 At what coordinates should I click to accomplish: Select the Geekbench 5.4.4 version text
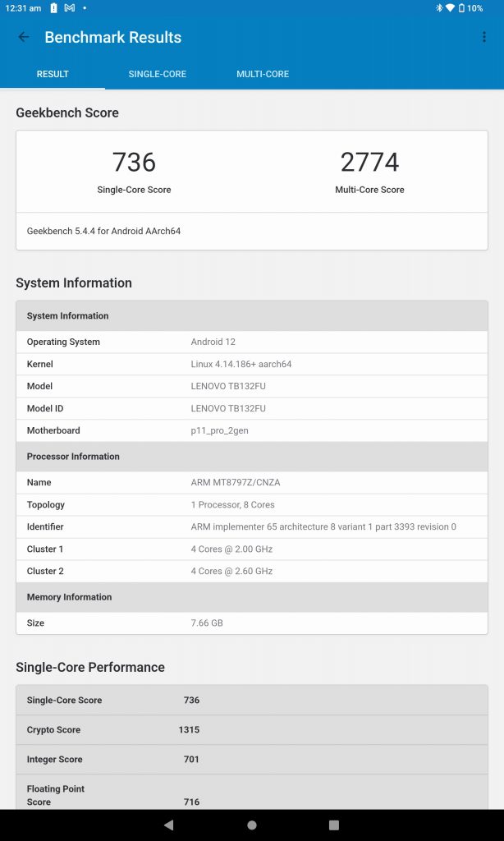click(x=103, y=232)
